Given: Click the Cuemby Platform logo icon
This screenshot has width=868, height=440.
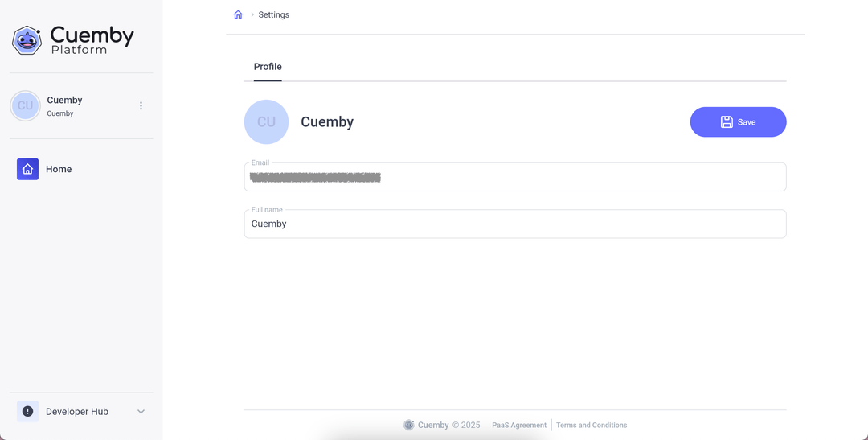Looking at the screenshot, I should pyautogui.click(x=27, y=39).
